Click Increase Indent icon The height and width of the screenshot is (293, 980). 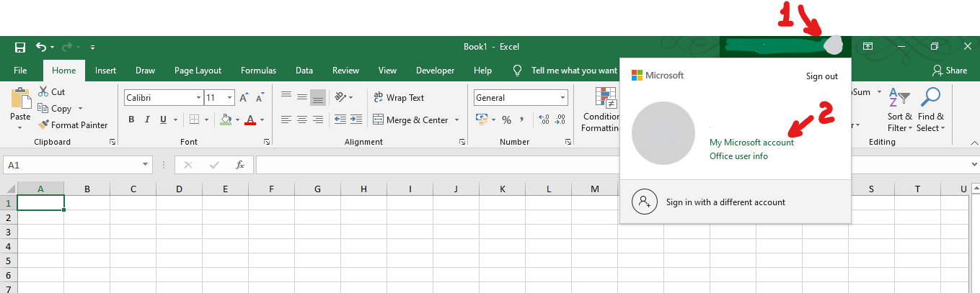tap(356, 120)
